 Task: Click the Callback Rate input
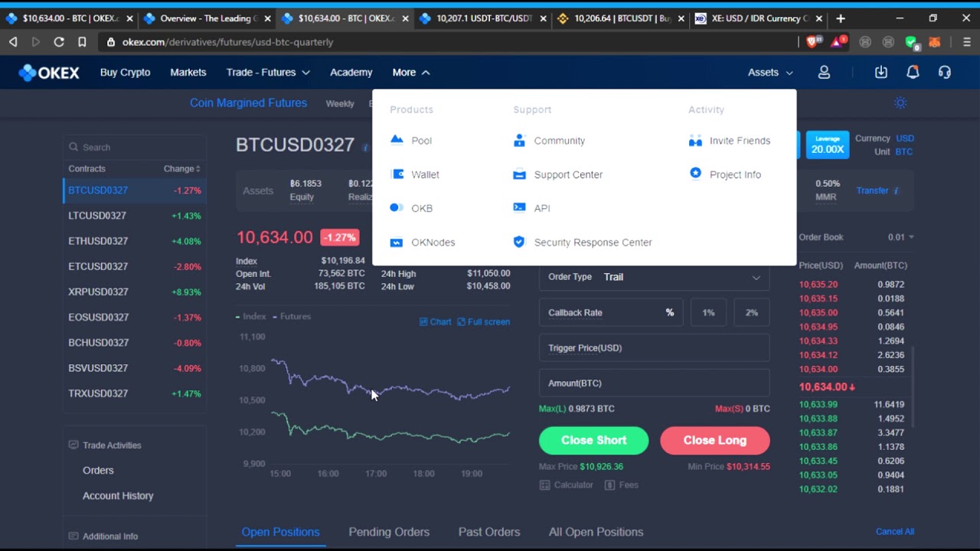coord(611,312)
